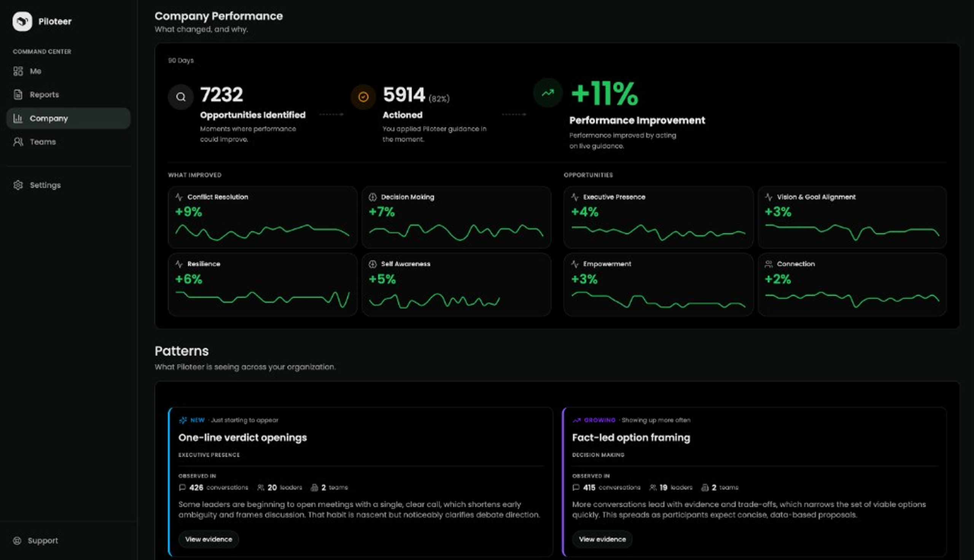This screenshot has height=560, width=974.
Task: Click the 426 conversations chat icon
Action: [x=182, y=487]
